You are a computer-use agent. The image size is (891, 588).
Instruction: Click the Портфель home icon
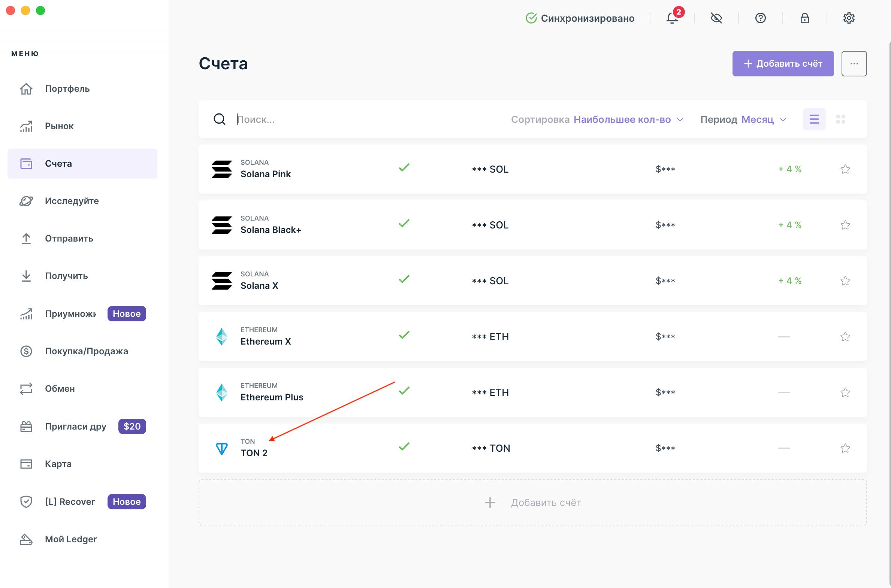[x=26, y=89]
